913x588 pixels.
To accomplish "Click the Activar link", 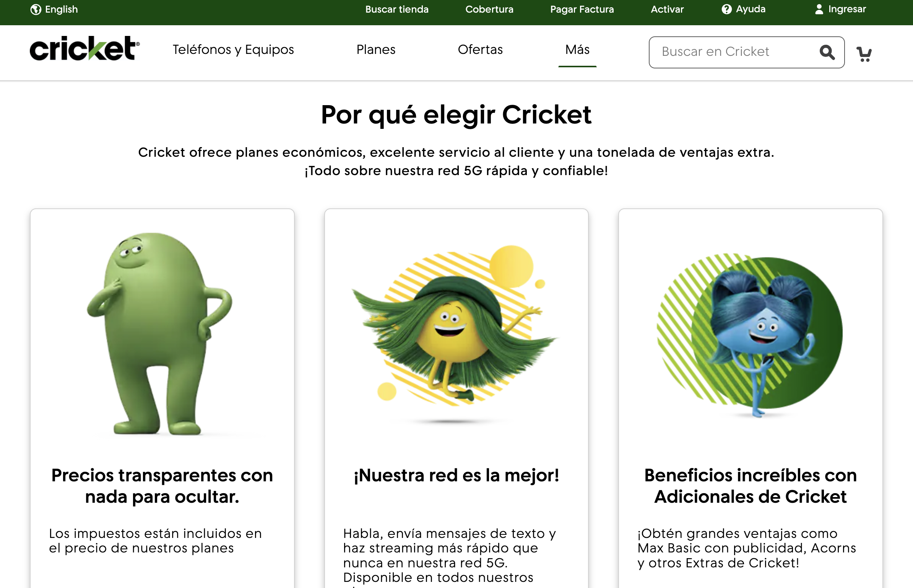I will (x=667, y=9).
